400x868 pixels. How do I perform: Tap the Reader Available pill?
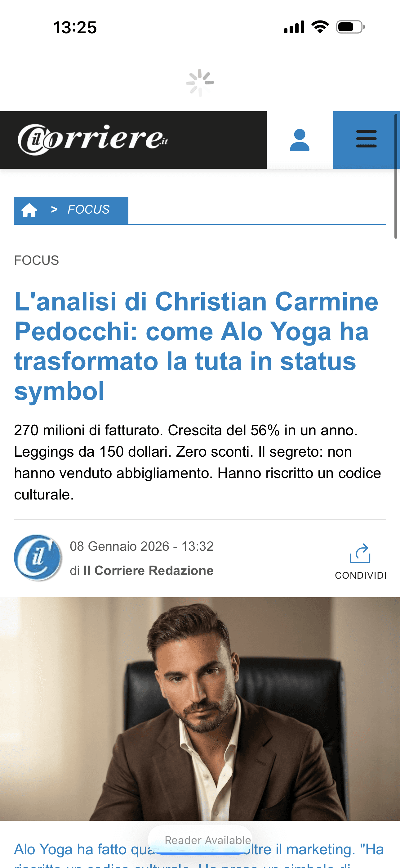coord(201,840)
